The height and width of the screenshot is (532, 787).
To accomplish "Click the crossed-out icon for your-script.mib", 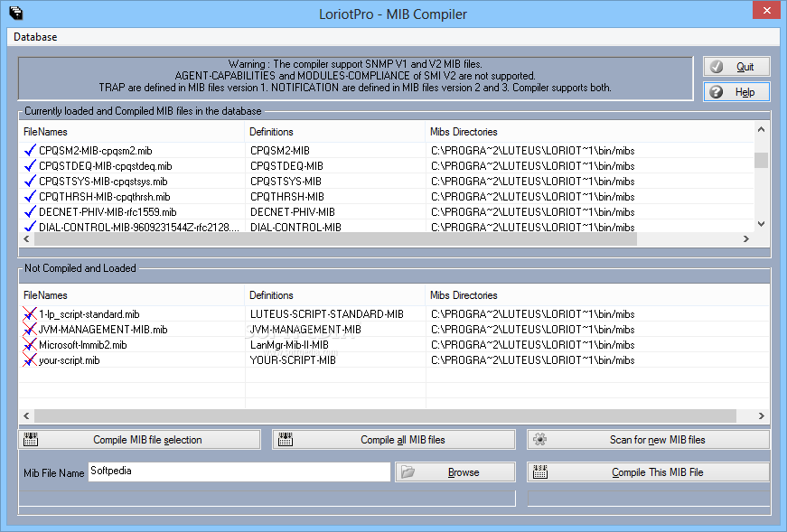I will [30, 359].
